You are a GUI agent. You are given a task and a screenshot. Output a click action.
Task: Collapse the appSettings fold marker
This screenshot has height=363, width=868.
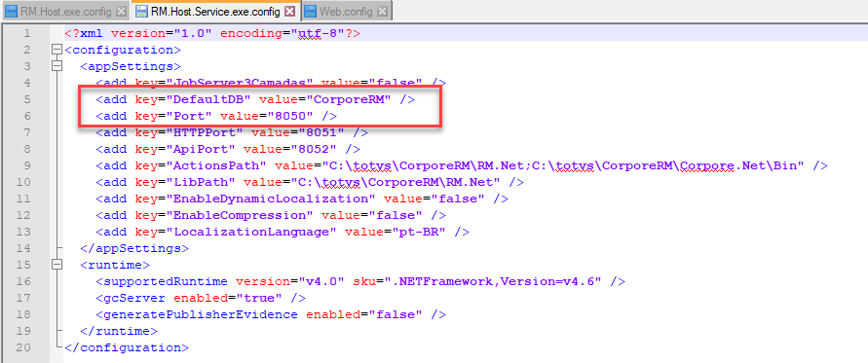click(x=56, y=66)
